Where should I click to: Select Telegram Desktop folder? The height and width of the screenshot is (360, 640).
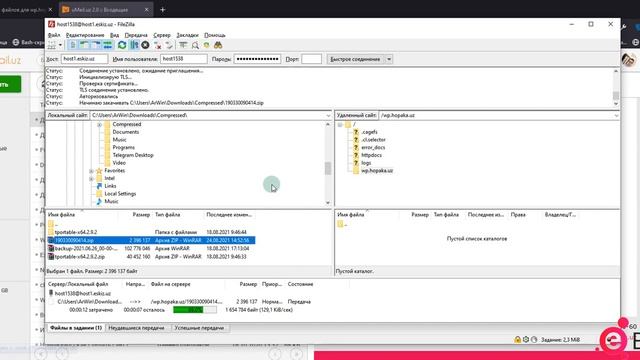(133, 156)
